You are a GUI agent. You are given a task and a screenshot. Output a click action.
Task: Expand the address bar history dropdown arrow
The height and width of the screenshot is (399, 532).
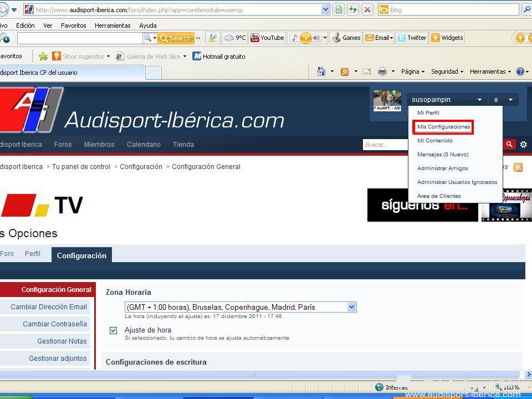[325, 10]
